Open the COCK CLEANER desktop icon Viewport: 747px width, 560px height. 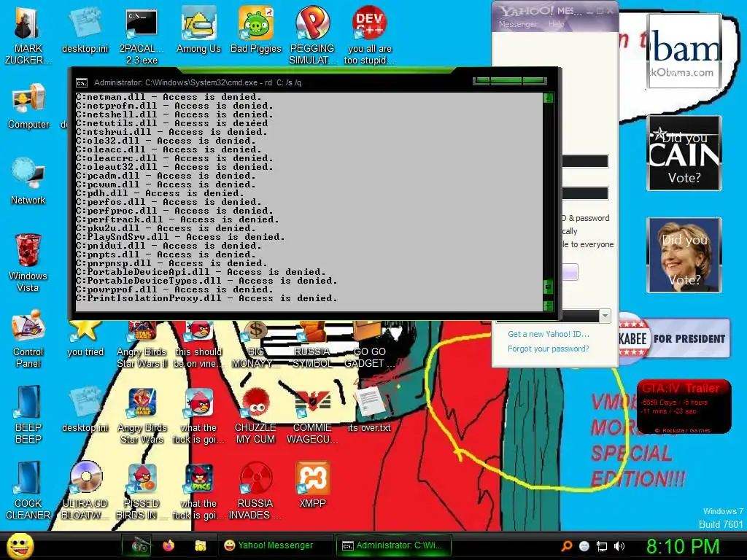click(28, 491)
